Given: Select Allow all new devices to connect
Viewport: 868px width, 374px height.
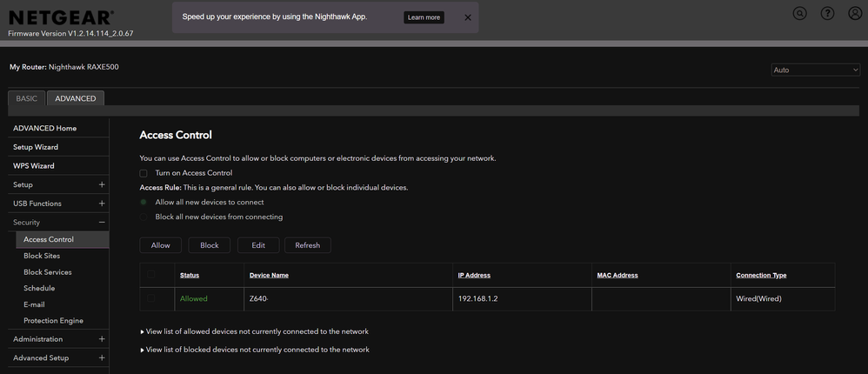Looking at the screenshot, I should click(x=144, y=202).
